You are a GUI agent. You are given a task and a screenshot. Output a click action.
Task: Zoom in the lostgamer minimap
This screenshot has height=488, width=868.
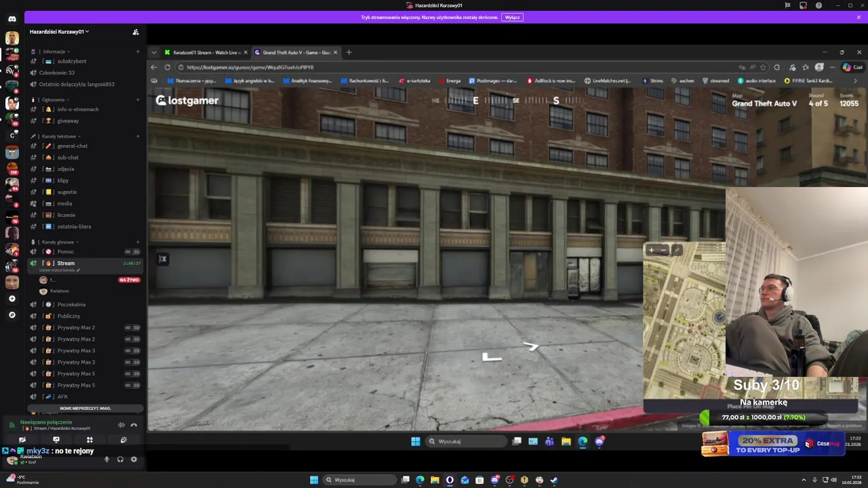tap(651, 250)
